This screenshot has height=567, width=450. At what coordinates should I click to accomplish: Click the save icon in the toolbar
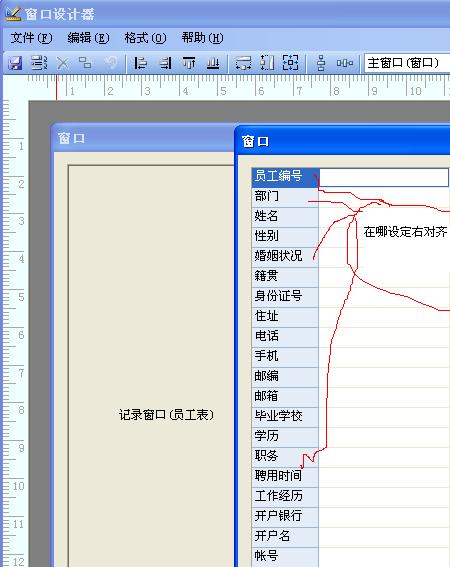[x=15, y=63]
